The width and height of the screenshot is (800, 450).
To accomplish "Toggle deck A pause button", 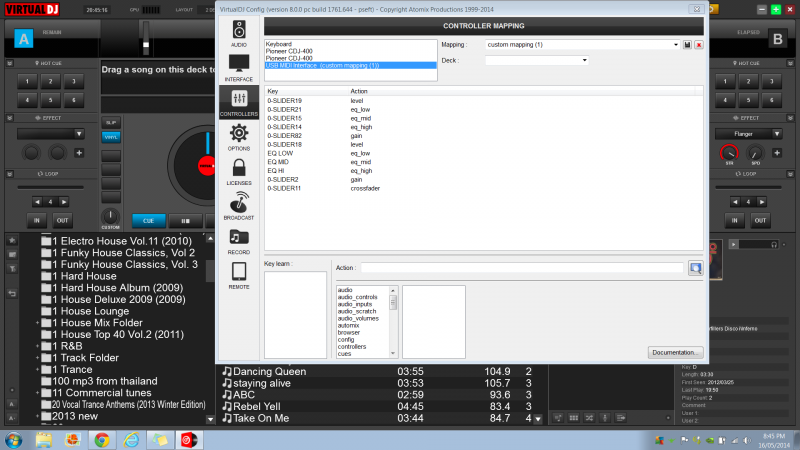I will click(185, 221).
